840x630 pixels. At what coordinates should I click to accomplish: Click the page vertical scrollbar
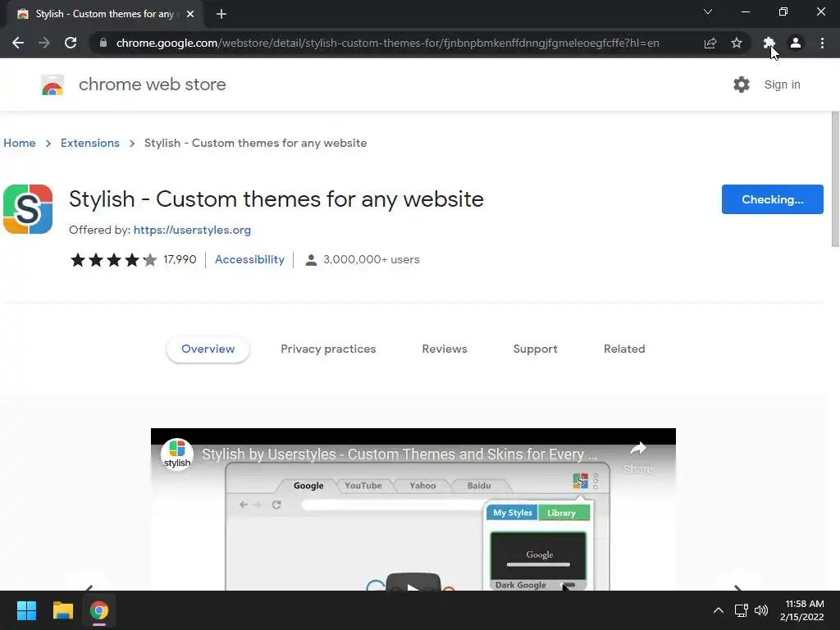[x=834, y=179]
